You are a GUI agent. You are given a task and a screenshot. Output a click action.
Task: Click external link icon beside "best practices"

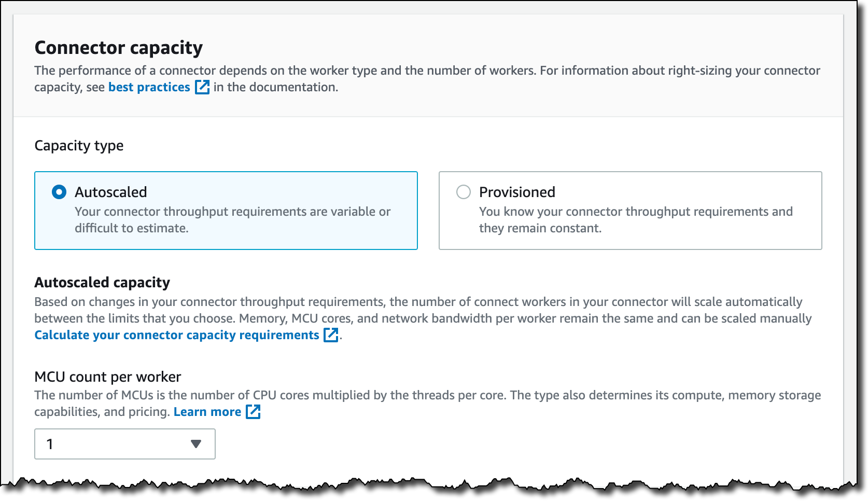pos(202,87)
